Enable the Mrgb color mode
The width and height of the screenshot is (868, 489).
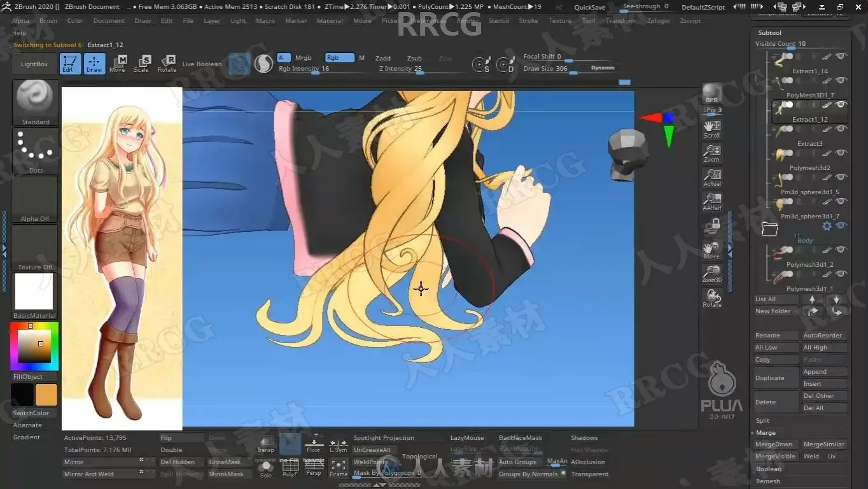[x=304, y=58]
